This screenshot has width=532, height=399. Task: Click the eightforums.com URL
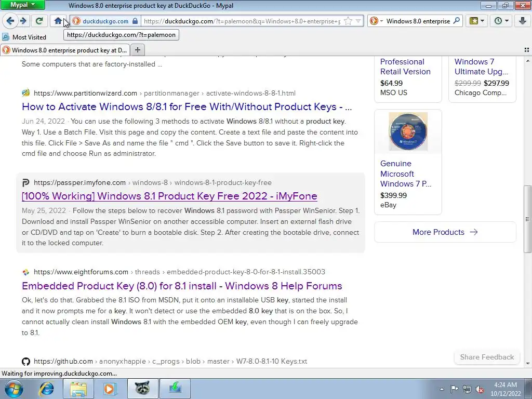(179, 272)
